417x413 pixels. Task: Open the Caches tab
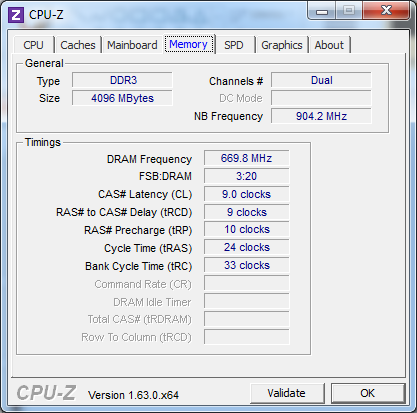coord(78,45)
